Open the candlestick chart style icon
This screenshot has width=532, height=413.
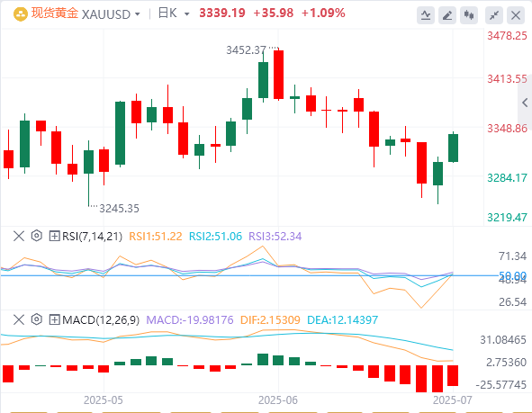click(469, 15)
